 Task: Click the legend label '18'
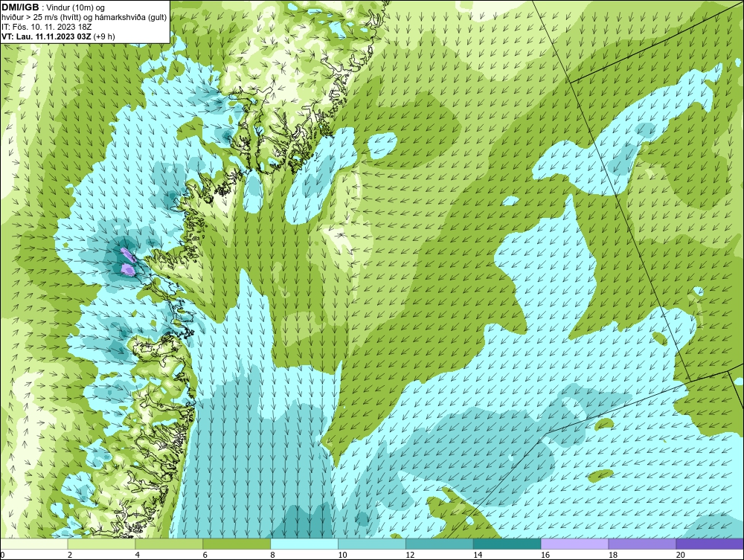click(612, 555)
